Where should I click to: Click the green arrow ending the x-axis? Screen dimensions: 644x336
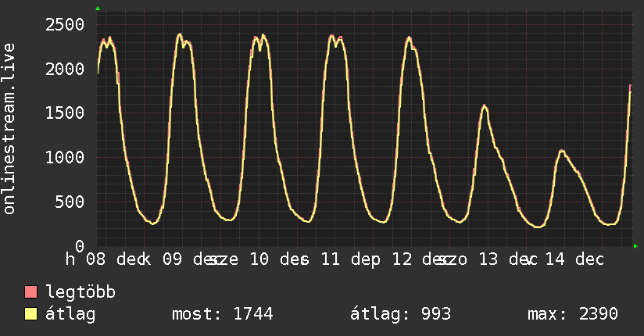[635, 246]
